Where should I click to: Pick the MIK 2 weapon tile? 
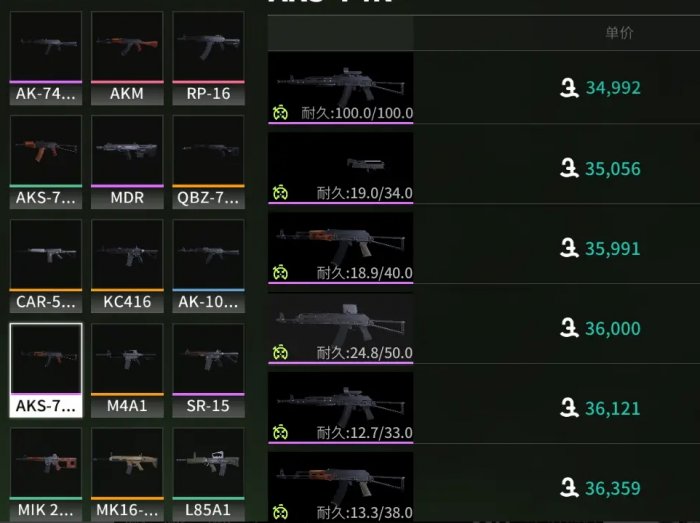pyautogui.click(x=46, y=474)
